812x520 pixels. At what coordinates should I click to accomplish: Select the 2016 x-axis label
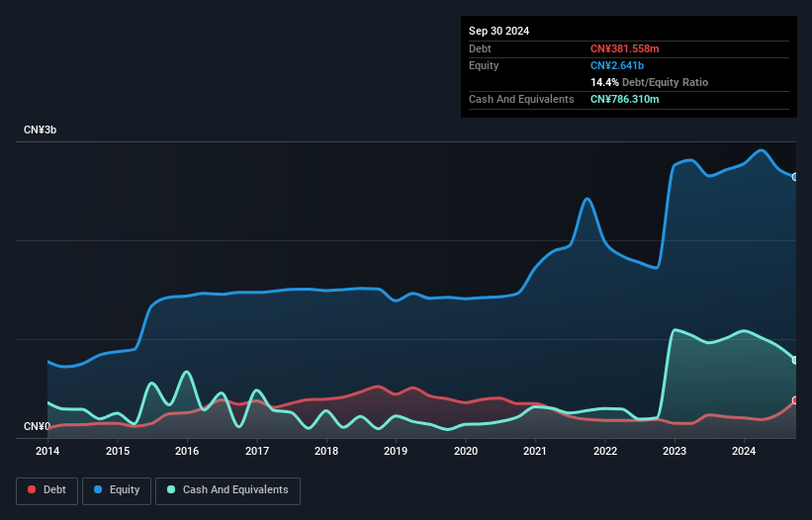coord(187,451)
